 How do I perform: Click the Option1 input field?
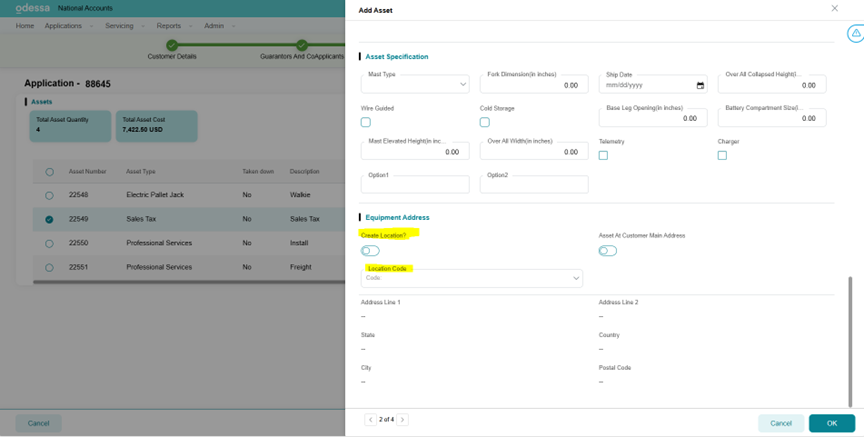click(x=415, y=185)
